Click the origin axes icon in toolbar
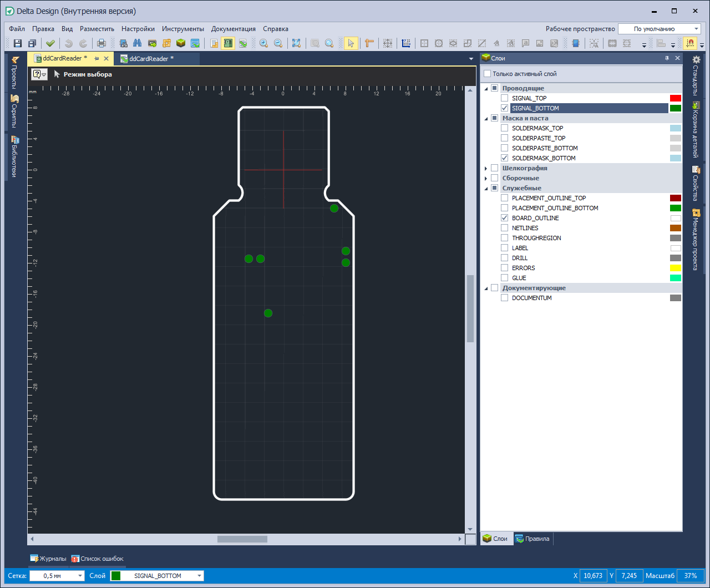 [x=406, y=43]
